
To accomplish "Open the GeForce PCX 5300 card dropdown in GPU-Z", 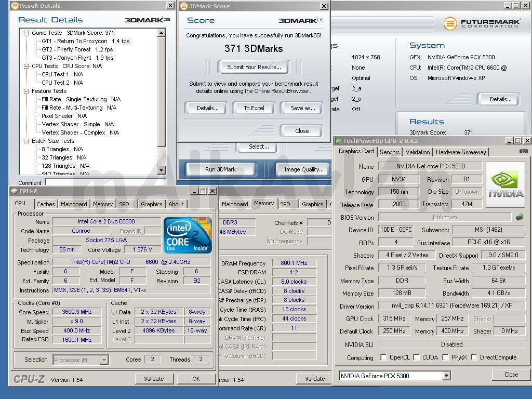I will [x=446, y=376].
